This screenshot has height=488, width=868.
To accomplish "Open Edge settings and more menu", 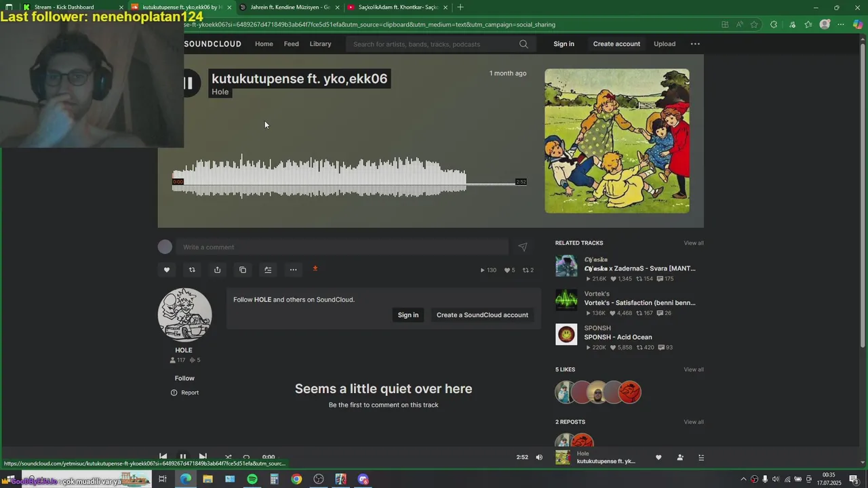I will coord(841,24).
